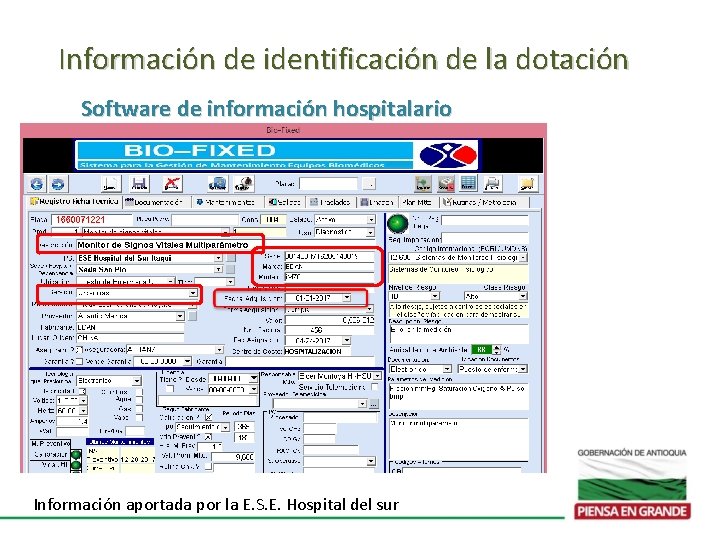The width and height of the screenshot is (720, 540).
Task: Expand the Forma Adquisición dropdown
Action: [370, 309]
